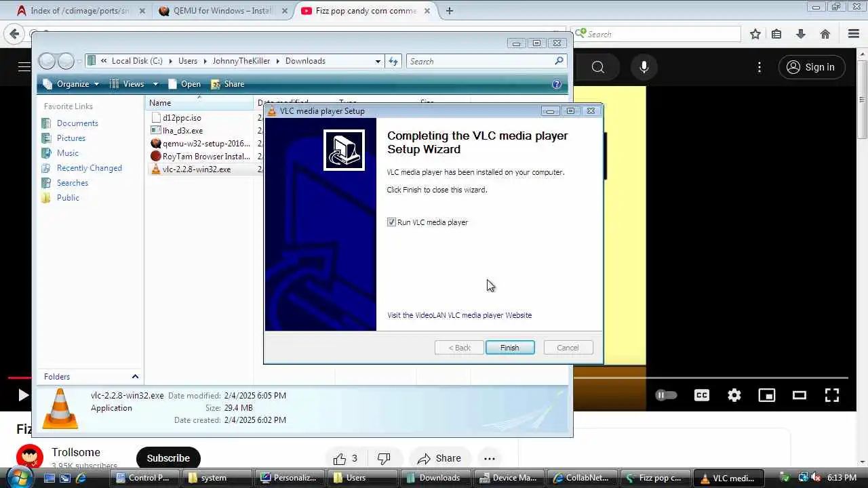Click the Users segment in address path
This screenshot has height=488, width=868.
(188, 61)
